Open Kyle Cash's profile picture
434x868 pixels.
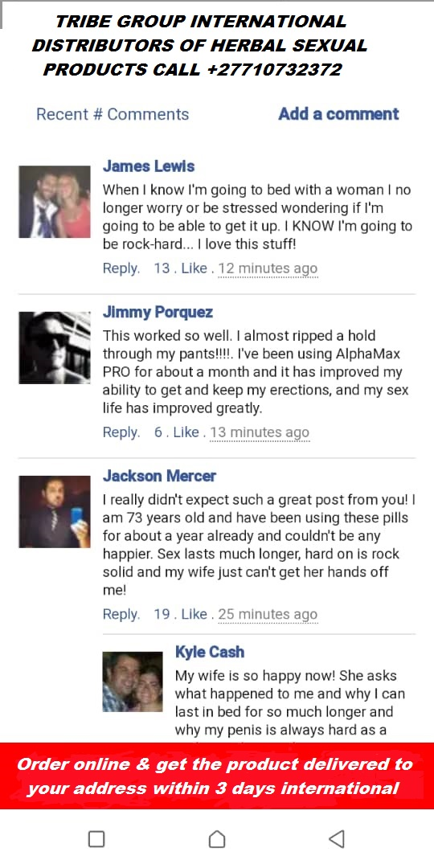(x=133, y=682)
